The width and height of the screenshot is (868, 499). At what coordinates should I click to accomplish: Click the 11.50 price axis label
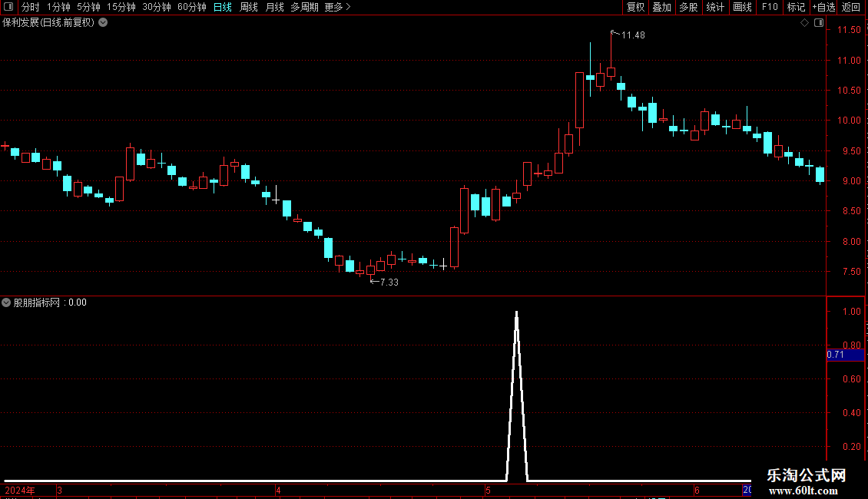(849, 30)
